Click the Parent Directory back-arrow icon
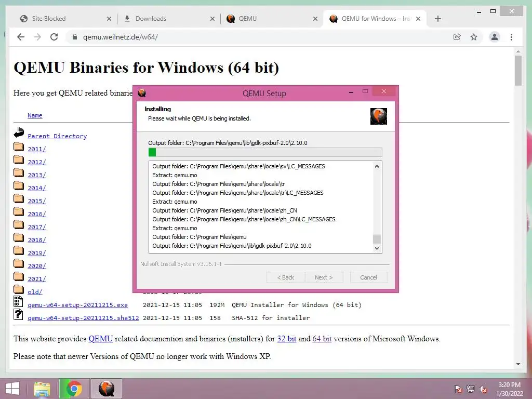Image resolution: width=532 pixels, height=399 pixels. [19, 132]
